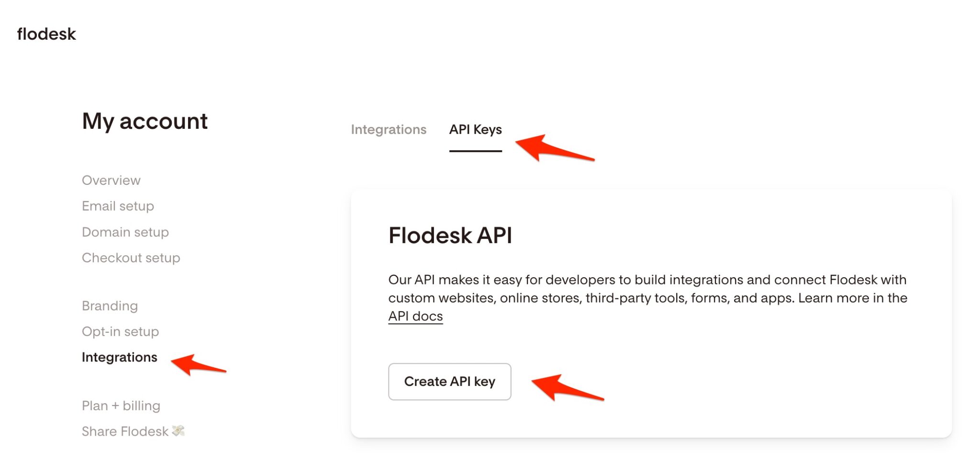Open Overview in My account sidebar

[111, 180]
